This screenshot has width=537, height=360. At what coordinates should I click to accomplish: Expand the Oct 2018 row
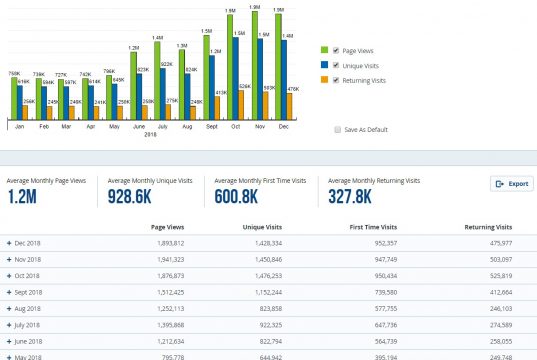click(x=9, y=276)
